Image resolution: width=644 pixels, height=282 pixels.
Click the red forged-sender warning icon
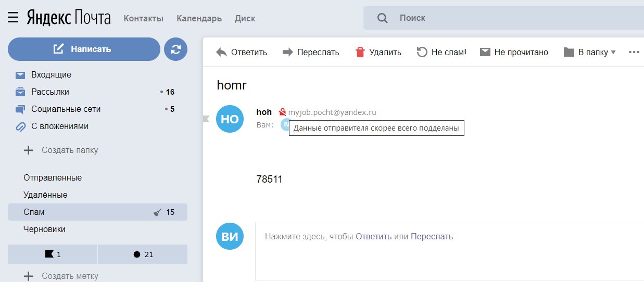(x=282, y=112)
